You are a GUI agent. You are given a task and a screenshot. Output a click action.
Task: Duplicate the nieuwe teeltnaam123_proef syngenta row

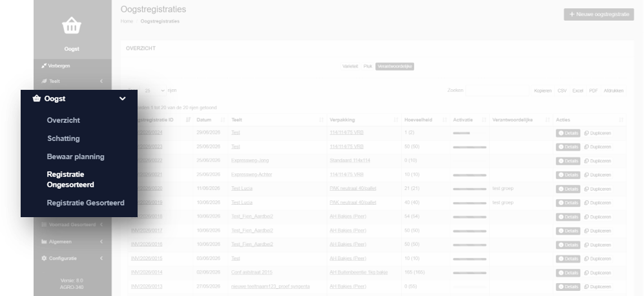click(597, 287)
